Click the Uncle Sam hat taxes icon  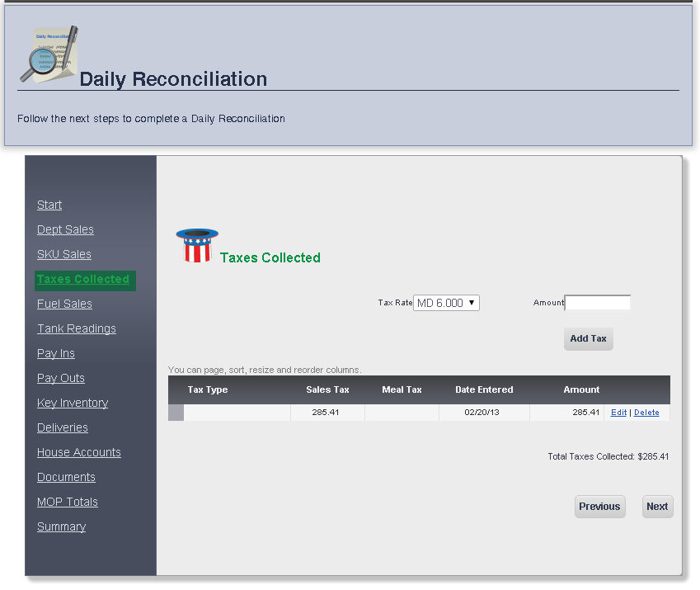pyautogui.click(x=197, y=245)
